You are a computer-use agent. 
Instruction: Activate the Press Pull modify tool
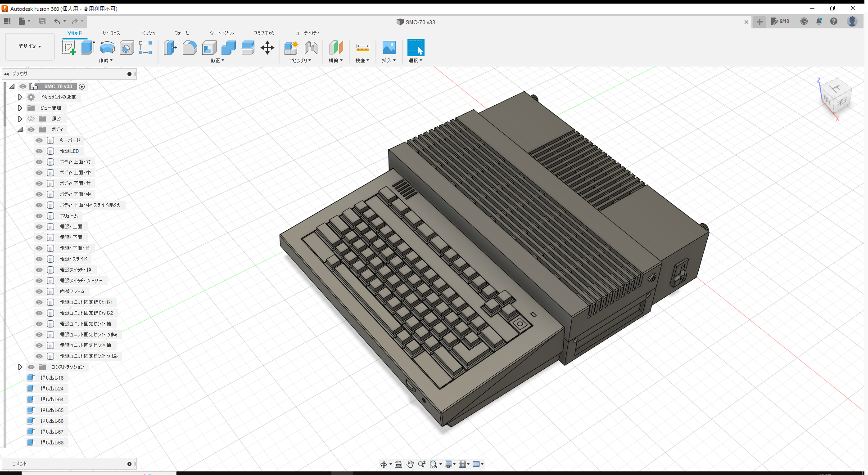170,48
